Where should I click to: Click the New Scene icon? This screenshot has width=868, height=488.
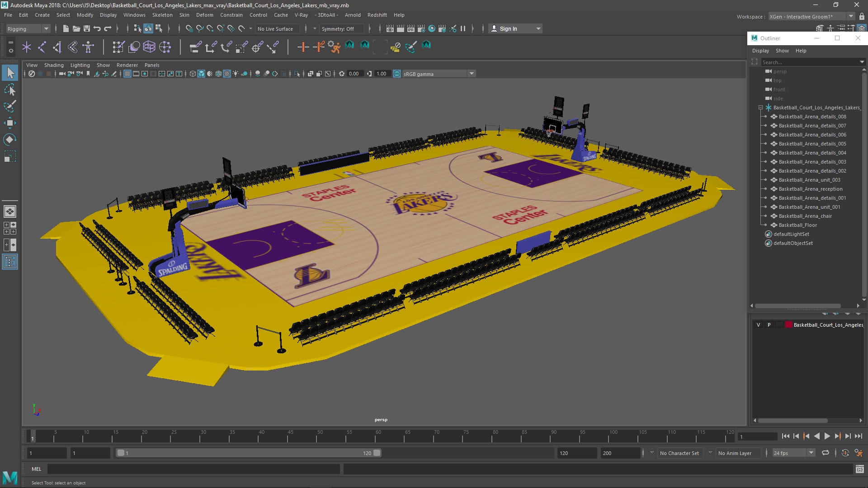[x=66, y=28]
